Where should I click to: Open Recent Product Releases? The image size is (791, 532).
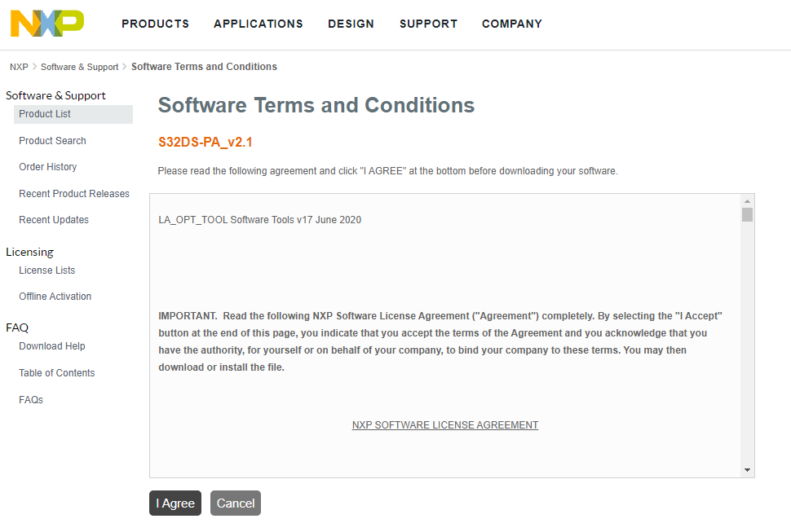(x=74, y=194)
